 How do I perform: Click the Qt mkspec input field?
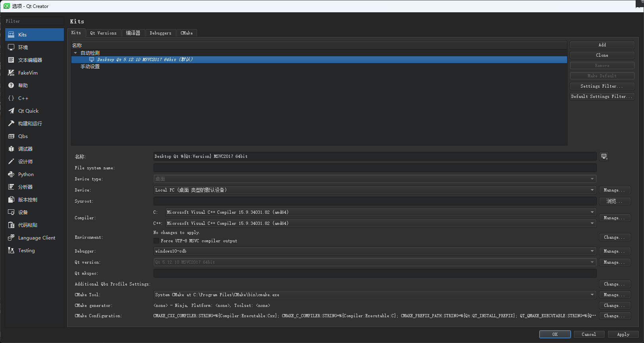(375, 273)
